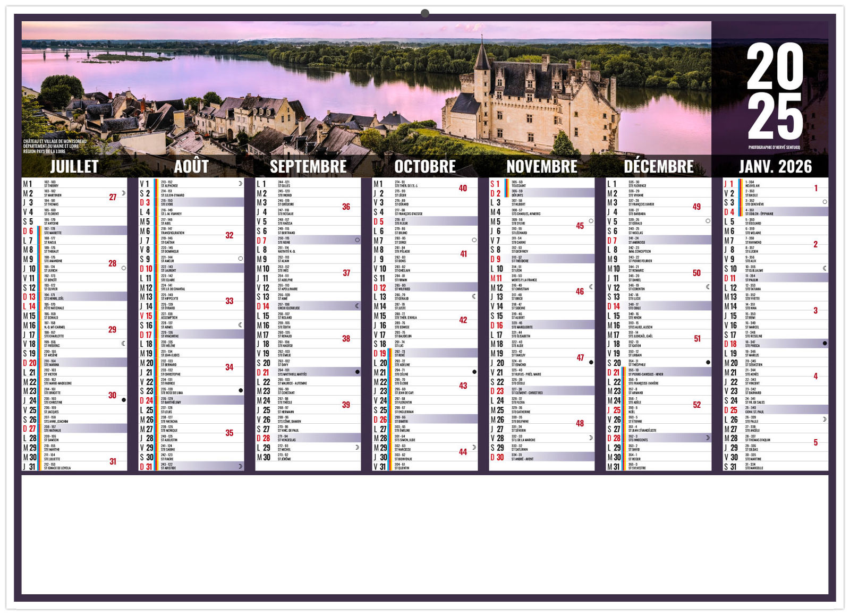Click the full moon icon on November 5
The height and width of the screenshot is (616, 850).
(x=591, y=221)
